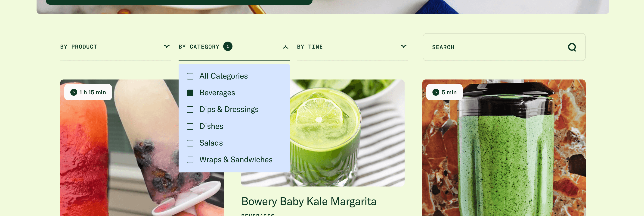Pick the Wraps & Sandwiches option text
The width and height of the screenshot is (644, 216).
235,160
